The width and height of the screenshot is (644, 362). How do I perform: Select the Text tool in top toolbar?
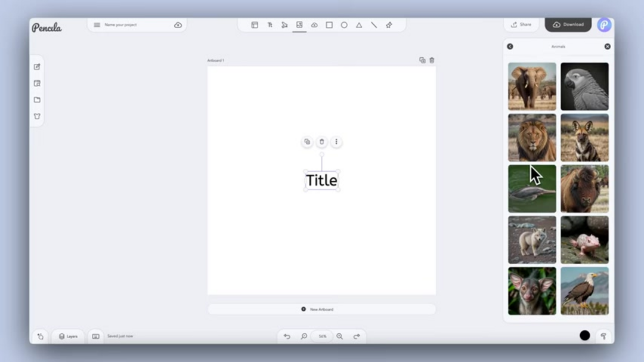point(270,25)
